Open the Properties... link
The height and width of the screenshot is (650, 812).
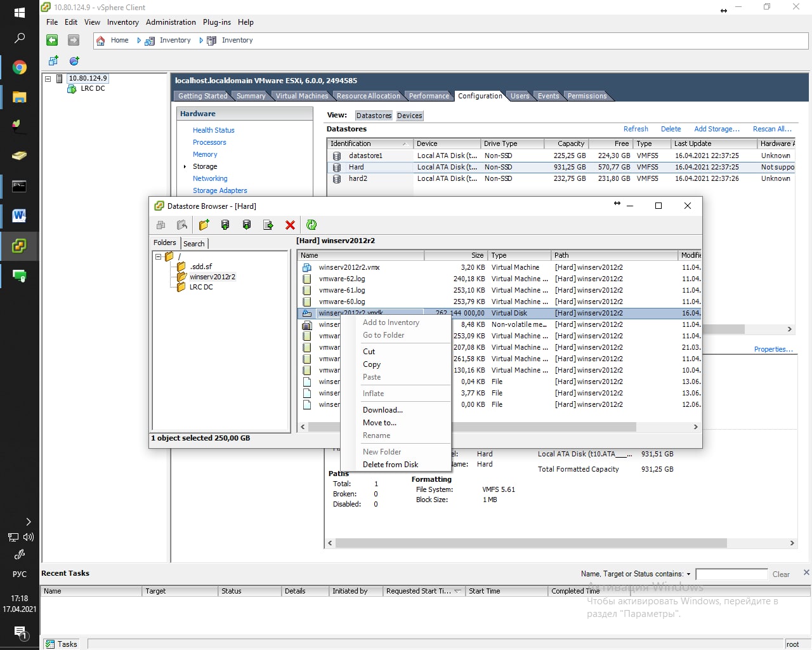tap(773, 349)
